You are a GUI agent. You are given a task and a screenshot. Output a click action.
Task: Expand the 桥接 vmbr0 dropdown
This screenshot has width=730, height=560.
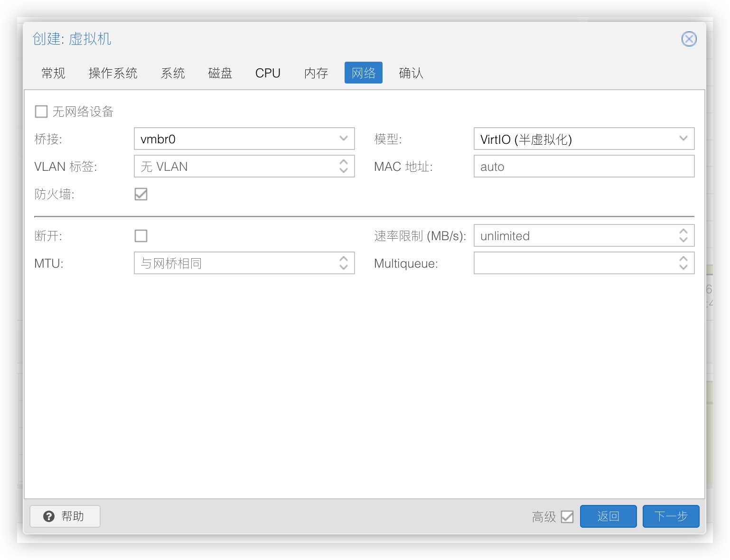[x=344, y=139]
